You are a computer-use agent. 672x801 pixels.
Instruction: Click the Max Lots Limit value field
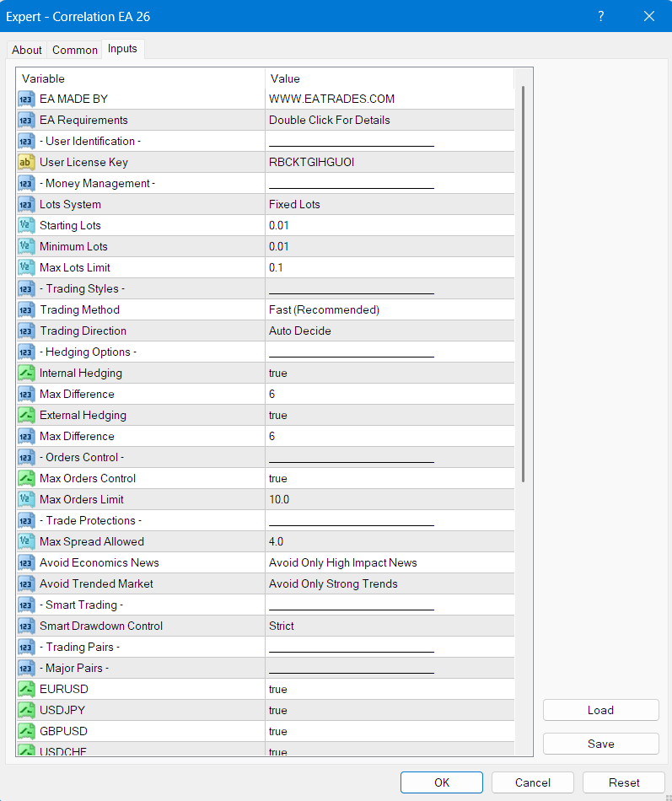pos(388,267)
